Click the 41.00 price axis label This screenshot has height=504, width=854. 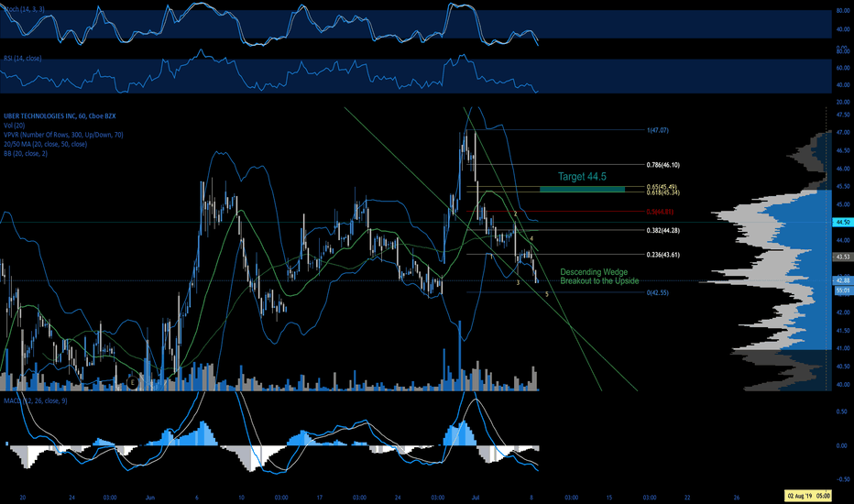coord(843,348)
